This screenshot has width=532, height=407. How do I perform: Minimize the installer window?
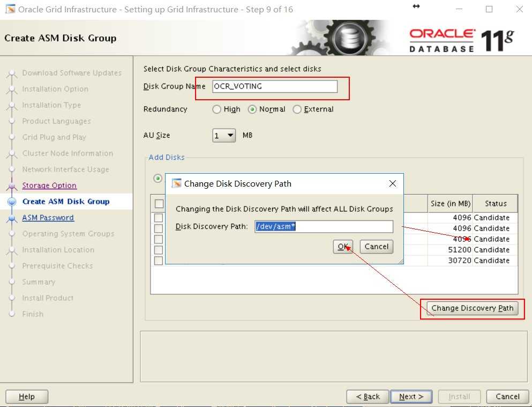[459, 9]
